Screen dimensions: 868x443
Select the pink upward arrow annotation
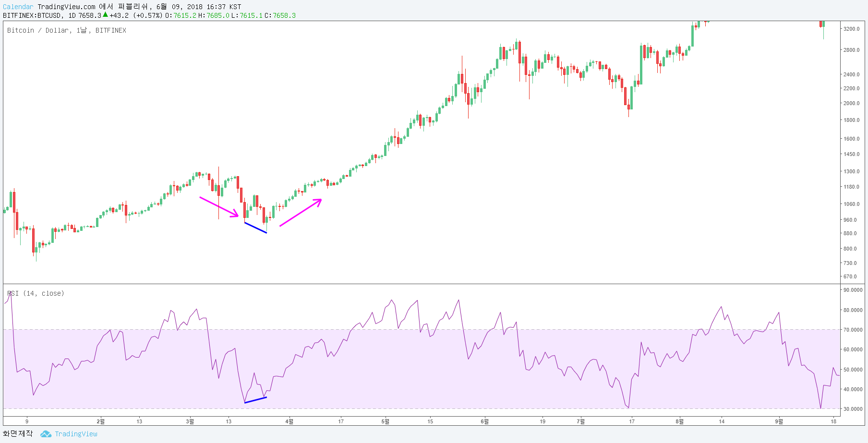(x=301, y=213)
